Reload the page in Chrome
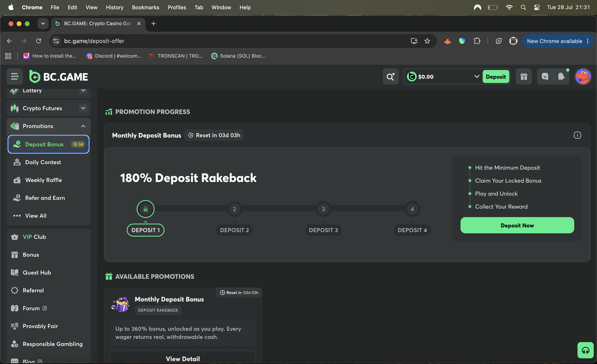597x364 pixels. [x=38, y=41]
